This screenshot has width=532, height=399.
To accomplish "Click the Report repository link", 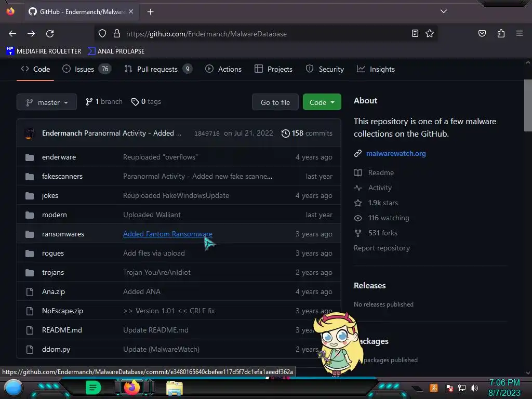I will pyautogui.click(x=382, y=248).
